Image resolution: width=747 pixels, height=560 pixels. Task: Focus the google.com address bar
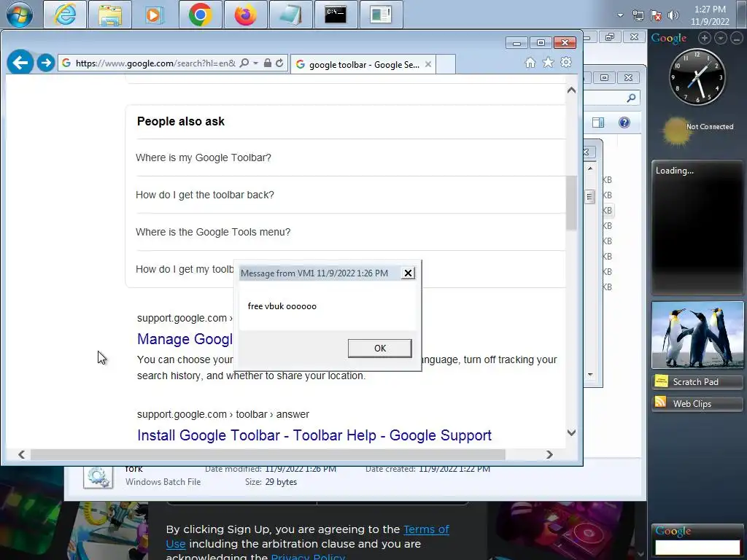[155, 63]
